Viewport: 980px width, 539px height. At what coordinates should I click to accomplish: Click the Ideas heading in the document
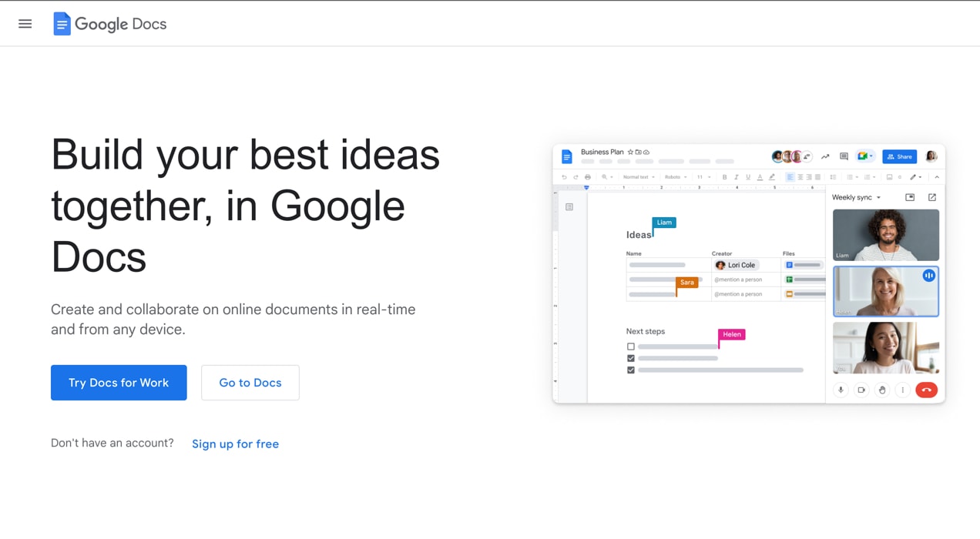[x=639, y=235]
